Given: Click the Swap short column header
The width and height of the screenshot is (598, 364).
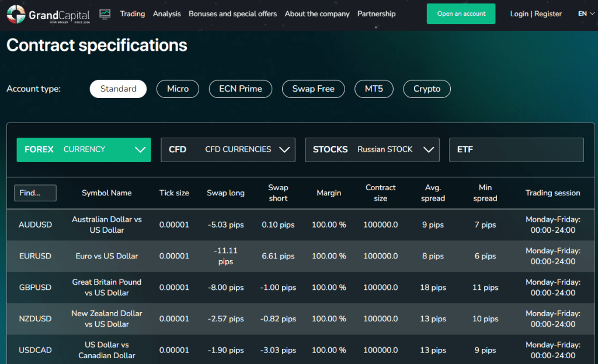Looking at the screenshot, I should [278, 192].
